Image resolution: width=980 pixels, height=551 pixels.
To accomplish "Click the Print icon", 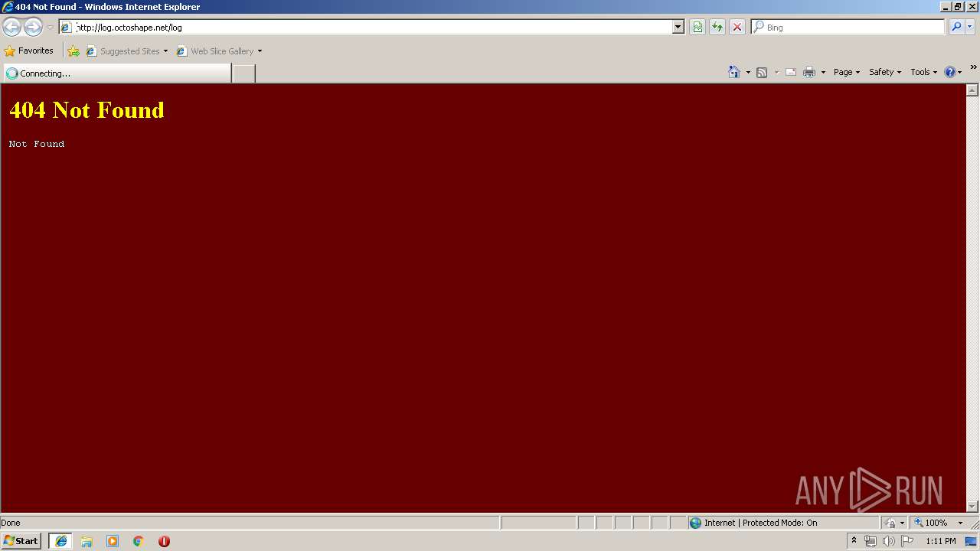I will (x=809, y=72).
